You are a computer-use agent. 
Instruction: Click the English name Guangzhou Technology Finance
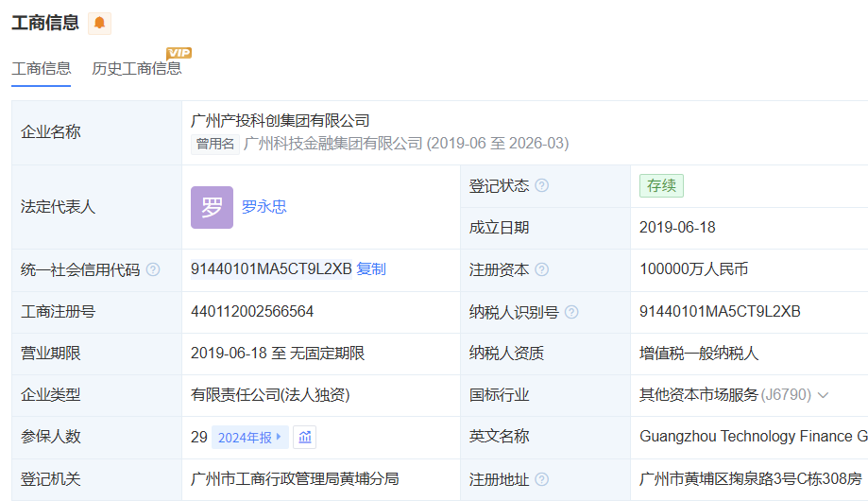pyautogui.click(x=753, y=437)
